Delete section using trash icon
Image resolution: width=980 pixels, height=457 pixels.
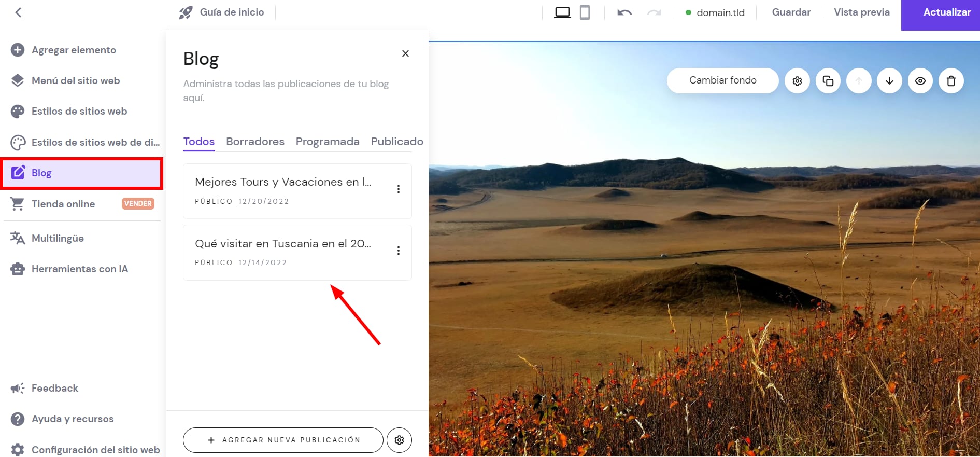coord(951,81)
